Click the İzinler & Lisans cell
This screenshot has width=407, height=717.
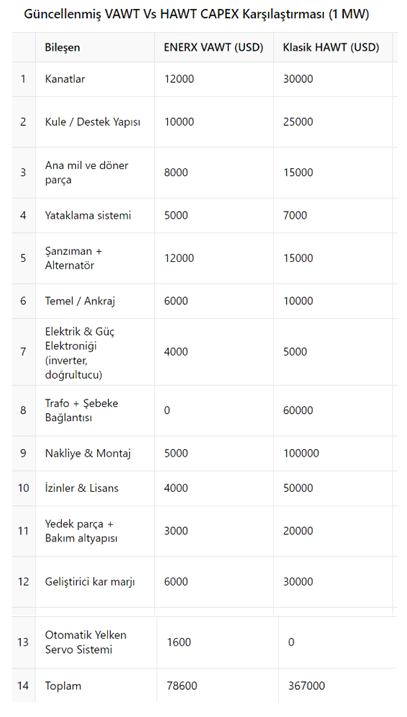pos(95,488)
